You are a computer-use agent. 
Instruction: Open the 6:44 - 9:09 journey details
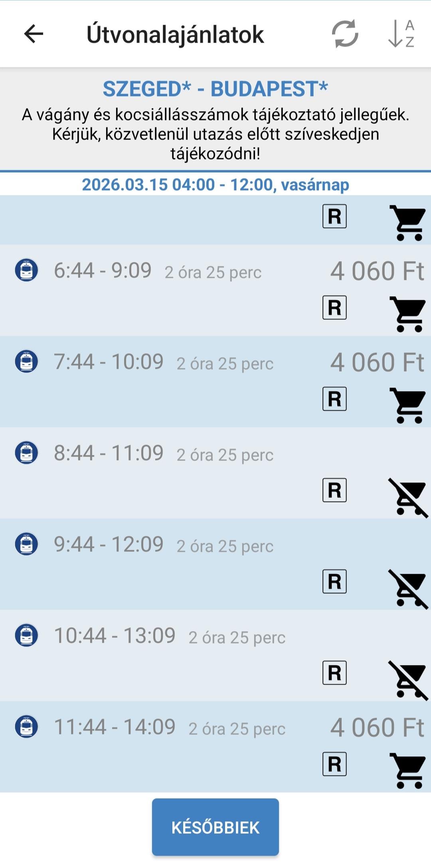coord(103,271)
